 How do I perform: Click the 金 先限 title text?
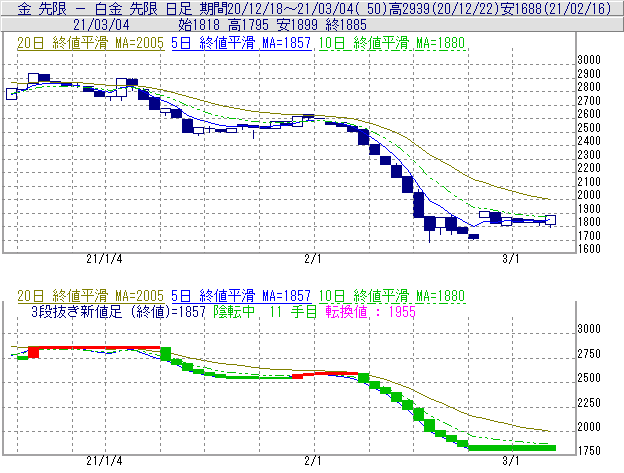pyautogui.click(x=42, y=8)
